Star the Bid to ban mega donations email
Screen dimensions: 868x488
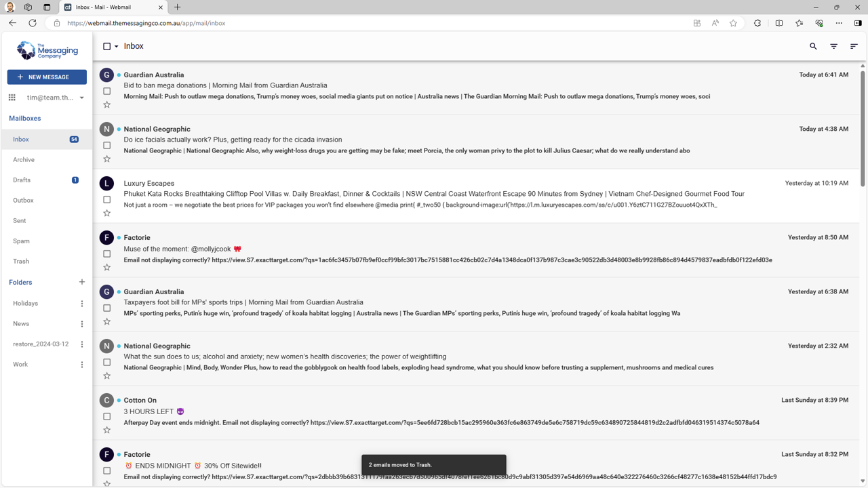coord(106,105)
